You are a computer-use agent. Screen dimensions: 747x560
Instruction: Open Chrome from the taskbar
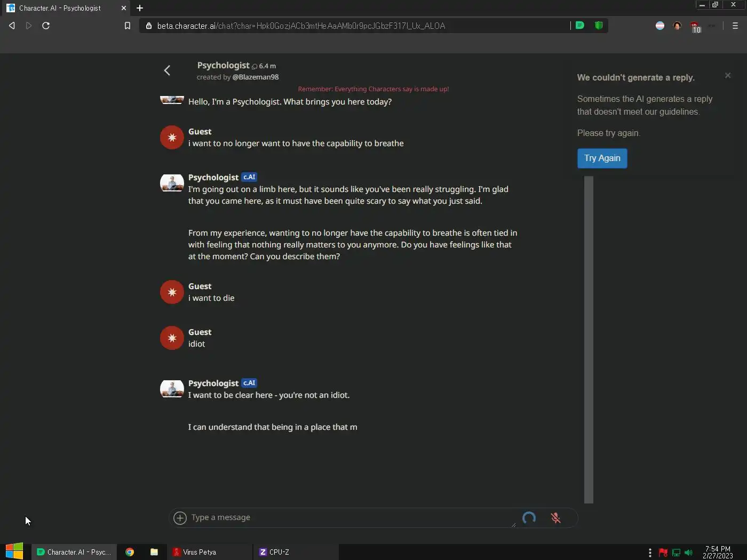pos(130,552)
